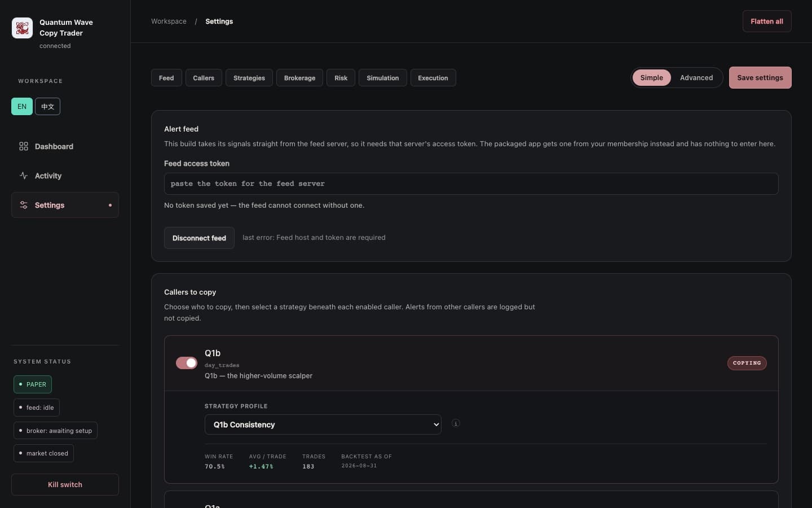This screenshot has height=508, width=812.
Task: Open Settings in the sidebar
Action: pos(65,205)
